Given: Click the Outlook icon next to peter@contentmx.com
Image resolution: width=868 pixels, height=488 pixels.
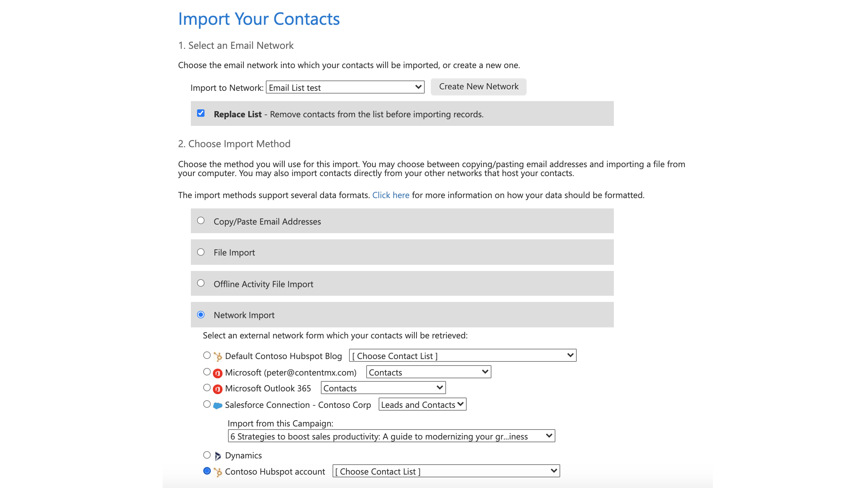Looking at the screenshot, I should coord(218,372).
